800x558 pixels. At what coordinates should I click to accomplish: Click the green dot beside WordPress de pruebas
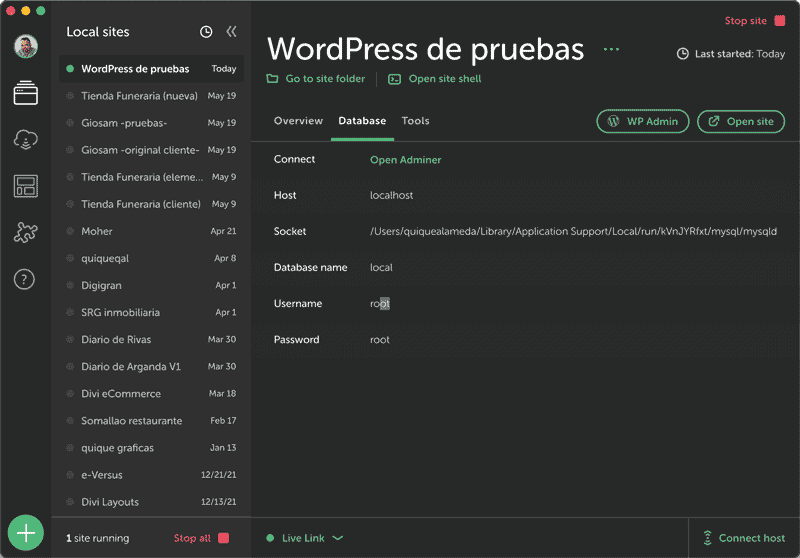70,69
